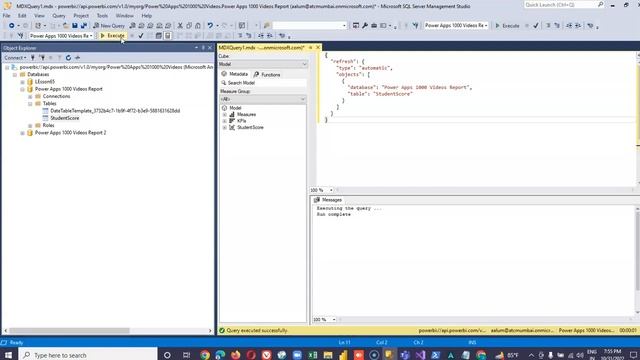Switch to the Functions tab

[x=267, y=75]
